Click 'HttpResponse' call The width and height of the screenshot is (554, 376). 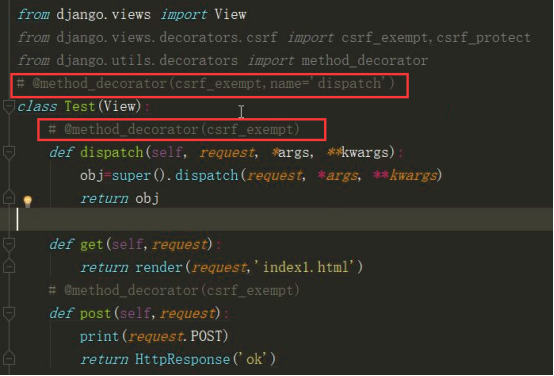click(x=182, y=359)
